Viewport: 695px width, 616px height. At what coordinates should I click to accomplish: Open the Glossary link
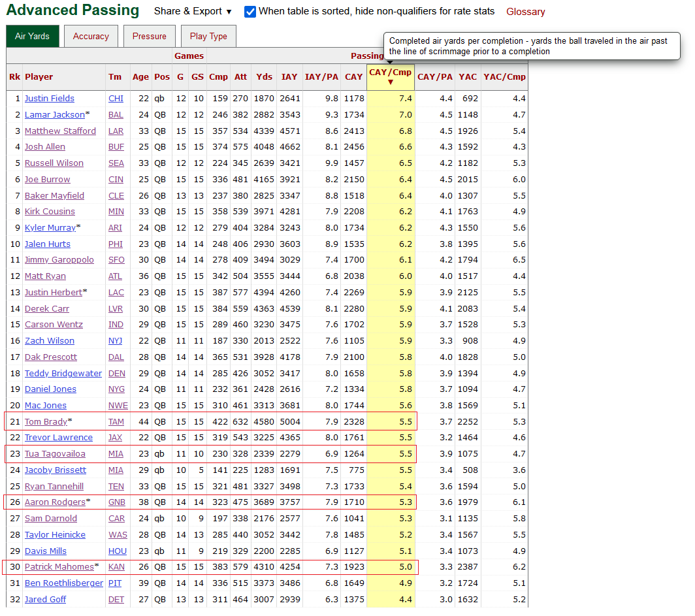pyautogui.click(x=525, y=12)
